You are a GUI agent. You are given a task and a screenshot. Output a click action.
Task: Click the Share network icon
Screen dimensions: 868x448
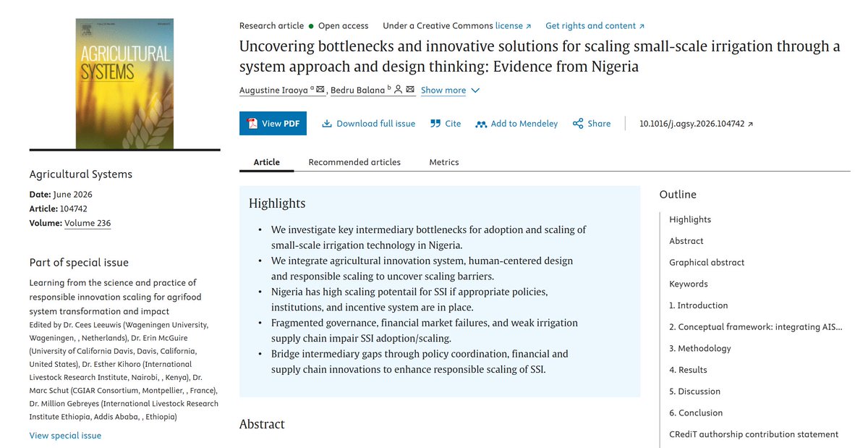578,124
